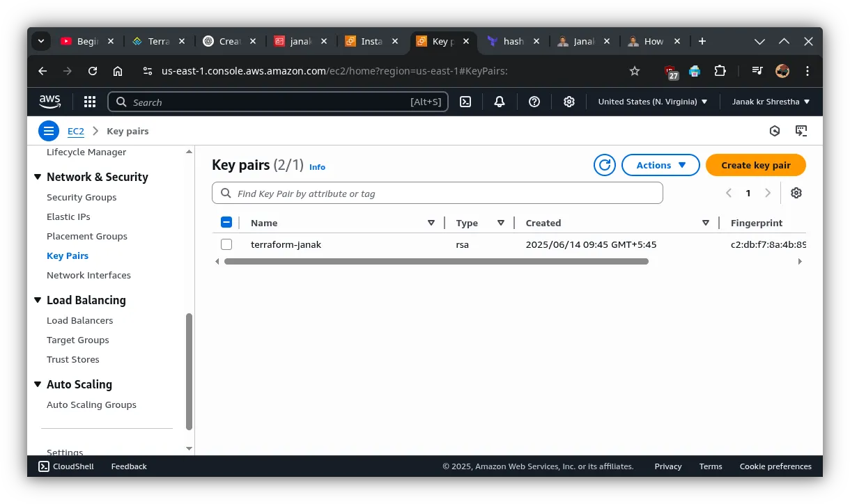Screen dimensions: 850x504
Task: Open the AWS services grid menu
Action: pyautogui.click(x=89, y=102)
